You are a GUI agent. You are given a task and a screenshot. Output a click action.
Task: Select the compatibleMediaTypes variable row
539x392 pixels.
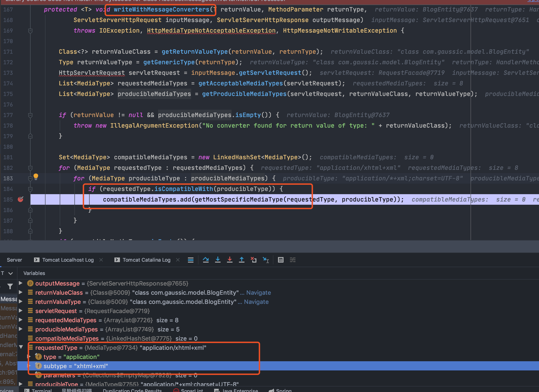[67, 338]
